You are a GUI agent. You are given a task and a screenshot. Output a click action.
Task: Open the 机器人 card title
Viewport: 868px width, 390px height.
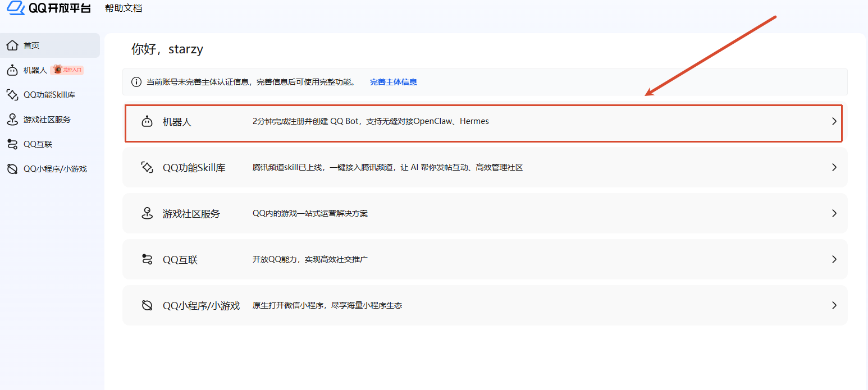[177, 122]
